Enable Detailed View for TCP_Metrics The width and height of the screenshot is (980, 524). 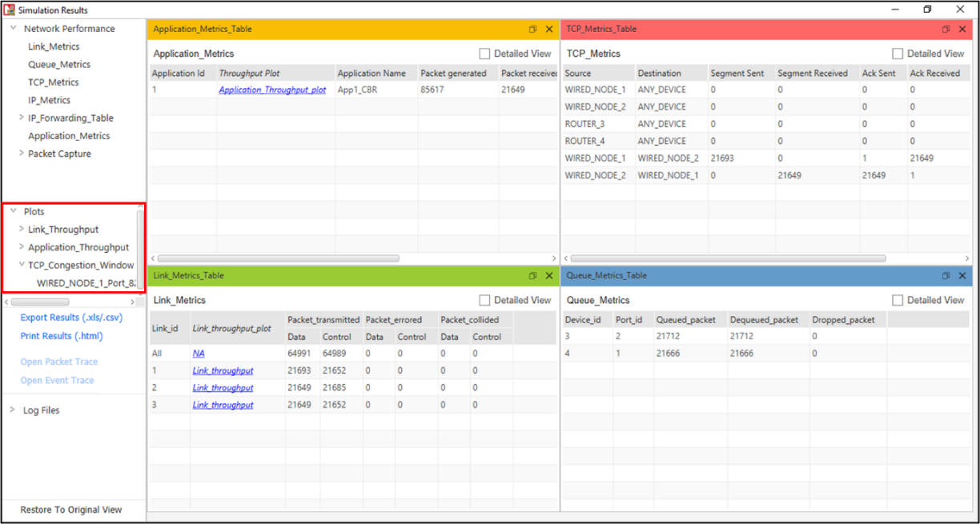898,54
